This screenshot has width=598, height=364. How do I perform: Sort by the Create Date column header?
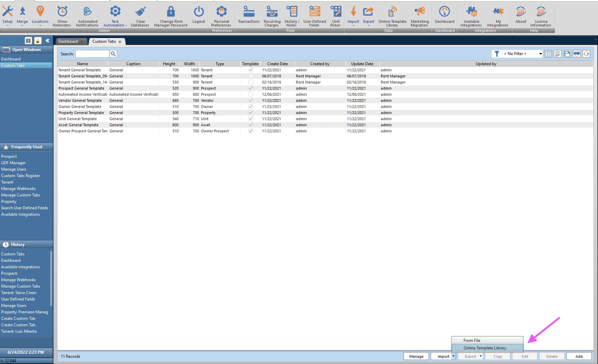point(277,64)
